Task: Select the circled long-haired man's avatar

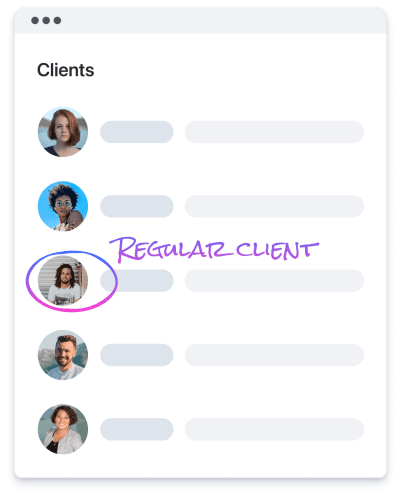Action: (x=63, y=281)
